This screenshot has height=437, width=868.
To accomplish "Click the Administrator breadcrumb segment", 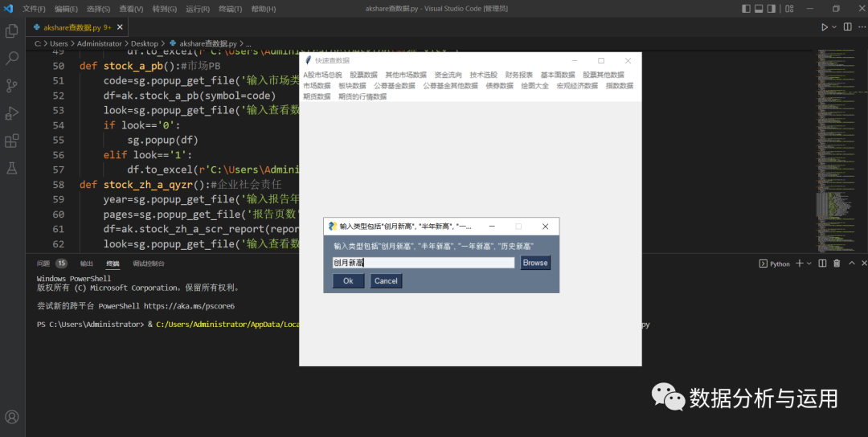I will click(99, 43).
